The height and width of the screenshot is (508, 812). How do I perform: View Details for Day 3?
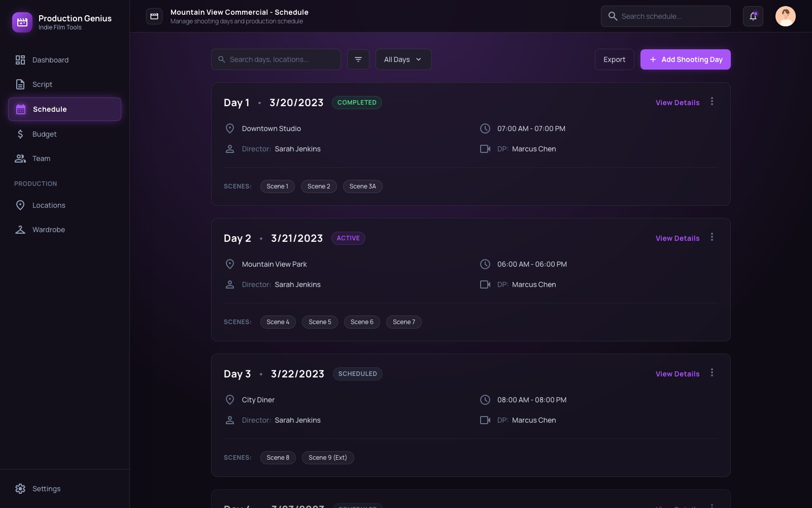coord(678,374)
